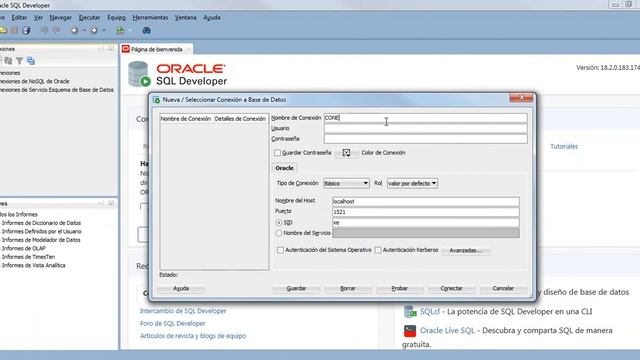The image size is (640, 360).
Task: Check Autenticación del Sistema Operativo
Action: point(280,250)
